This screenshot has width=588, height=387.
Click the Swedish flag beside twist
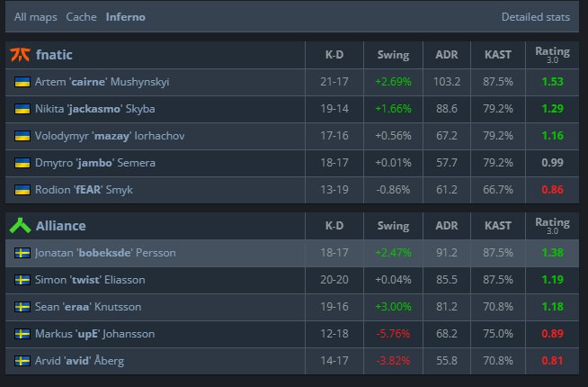(22, 280)
